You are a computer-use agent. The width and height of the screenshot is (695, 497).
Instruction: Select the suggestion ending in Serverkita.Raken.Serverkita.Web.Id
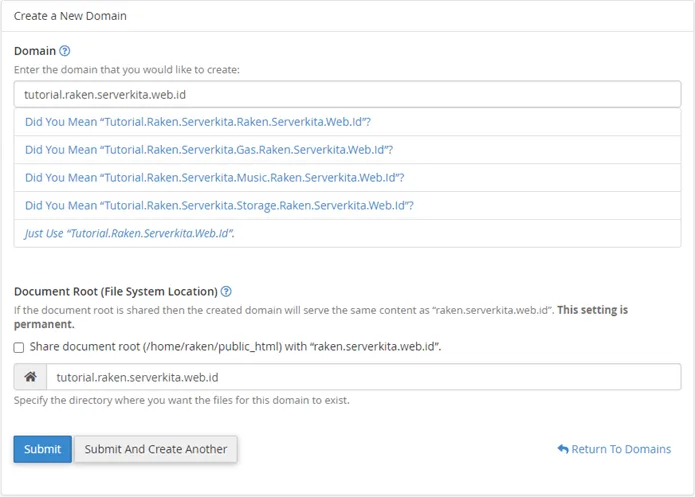click(x=198, y=122)
